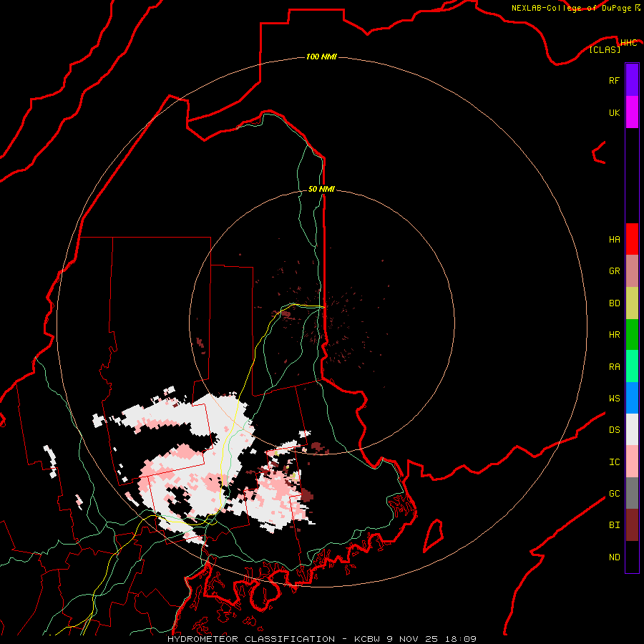Click the [CLAS] units label
Screen dimensions: 644x644
coord(605,49)
